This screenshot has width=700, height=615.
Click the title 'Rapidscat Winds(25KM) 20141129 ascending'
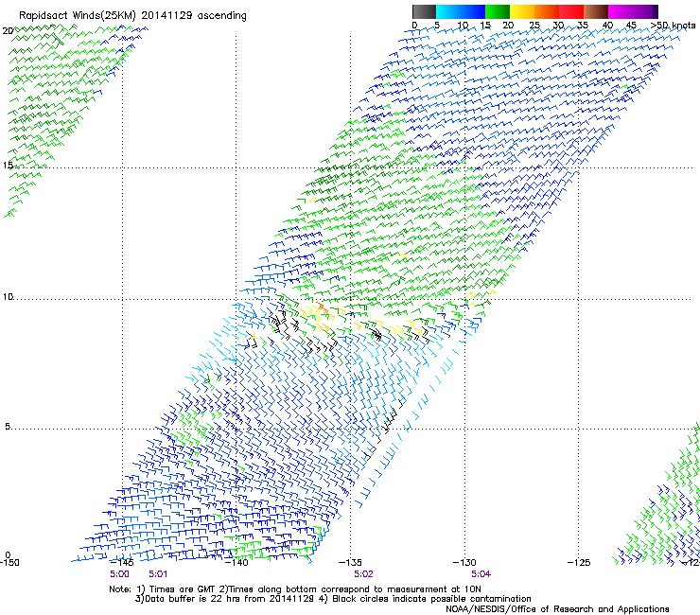pyautogui.click(x=132, y=16)
